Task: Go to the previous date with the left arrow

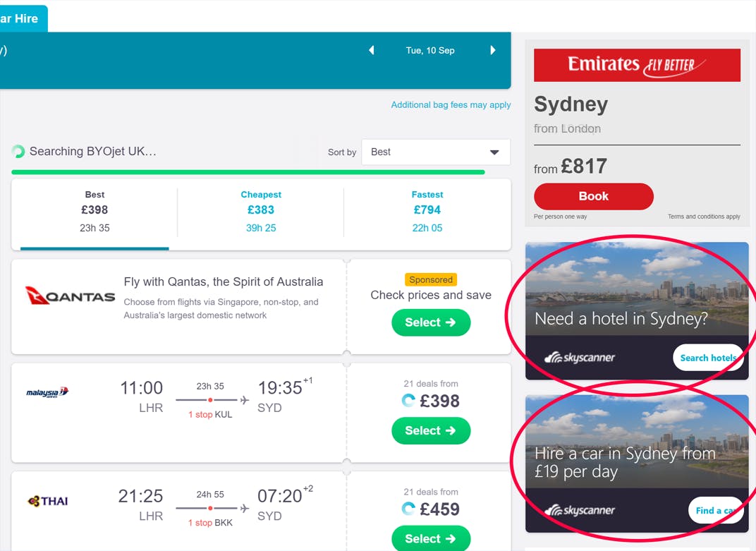Action: point(372,50)
